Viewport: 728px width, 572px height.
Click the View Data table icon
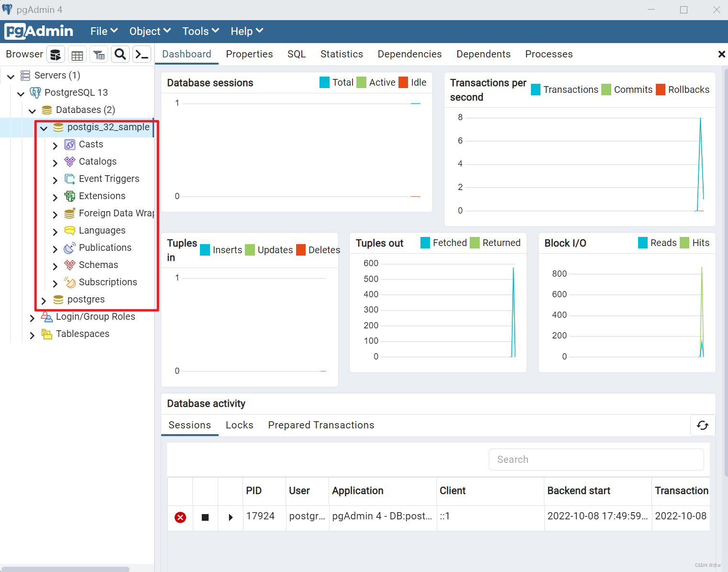click(77, 55)
